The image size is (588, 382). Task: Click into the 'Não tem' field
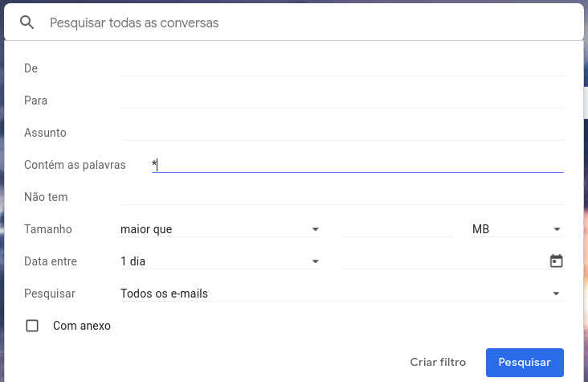342,197
